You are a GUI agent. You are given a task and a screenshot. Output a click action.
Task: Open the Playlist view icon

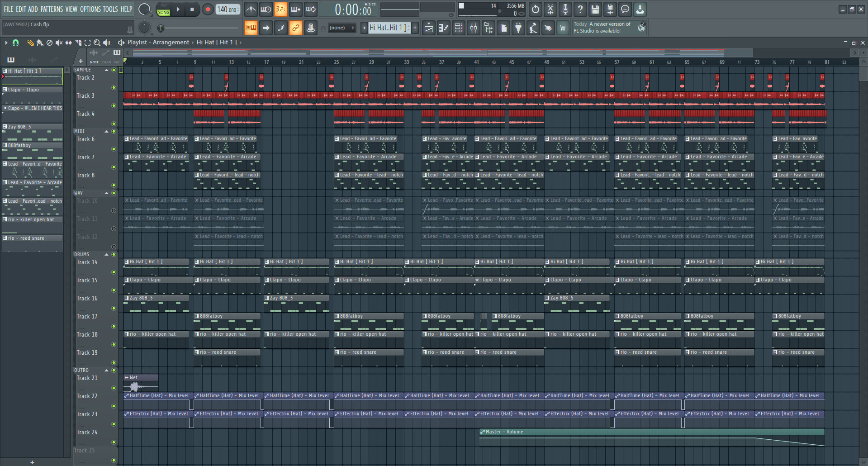coord(429,28)
